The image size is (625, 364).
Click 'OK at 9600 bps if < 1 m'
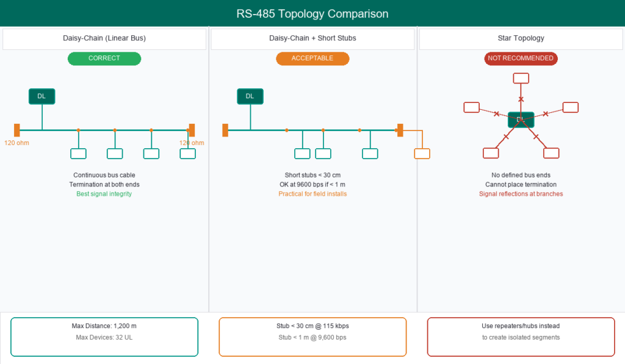click(x=312, y=185)
